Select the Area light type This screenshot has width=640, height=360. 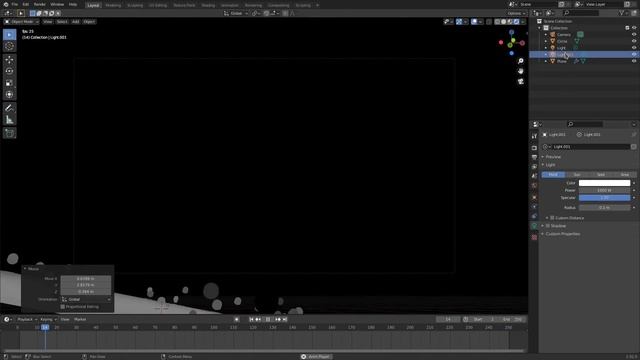coord(624,174)
